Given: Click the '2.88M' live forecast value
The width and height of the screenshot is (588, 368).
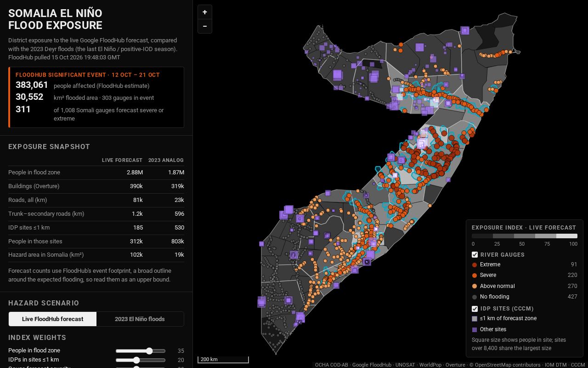Looking at the screenshot, I should [135, 172].
